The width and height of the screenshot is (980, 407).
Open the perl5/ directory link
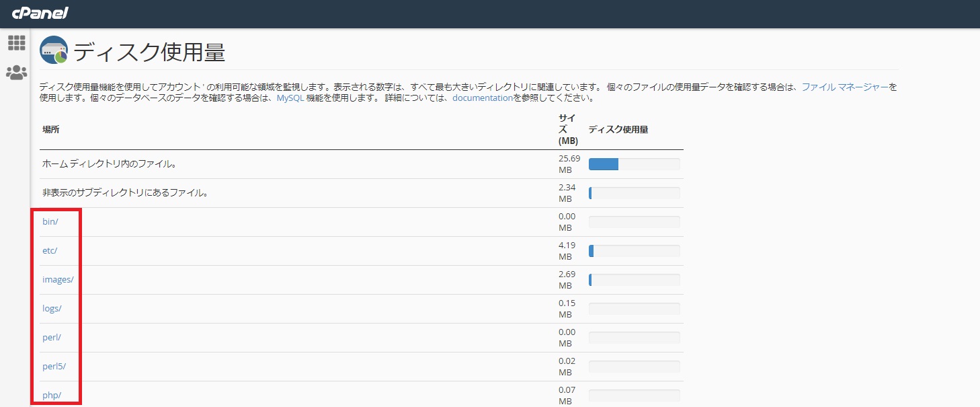click(54, 366)
